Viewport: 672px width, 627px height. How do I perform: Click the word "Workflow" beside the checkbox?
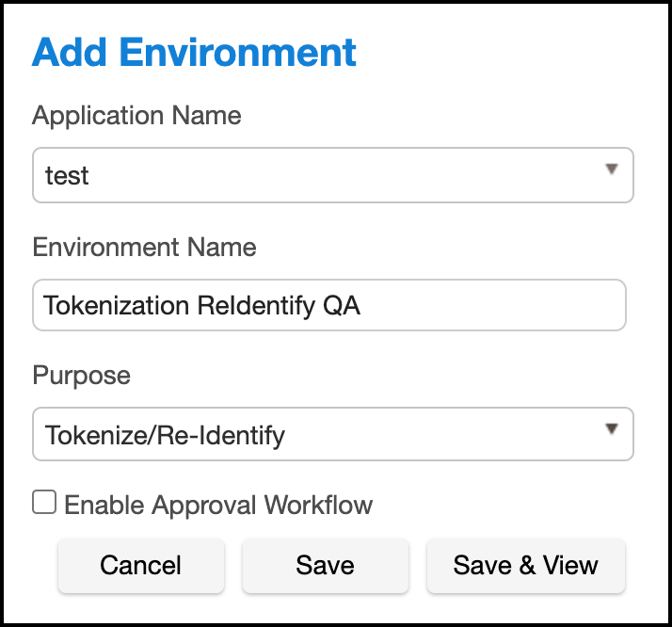click(x=318, y=506)
